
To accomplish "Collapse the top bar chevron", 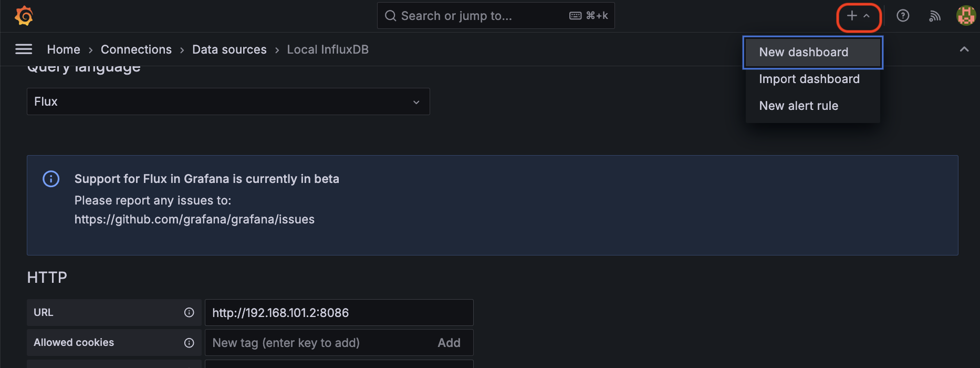I will pos(964,49).
